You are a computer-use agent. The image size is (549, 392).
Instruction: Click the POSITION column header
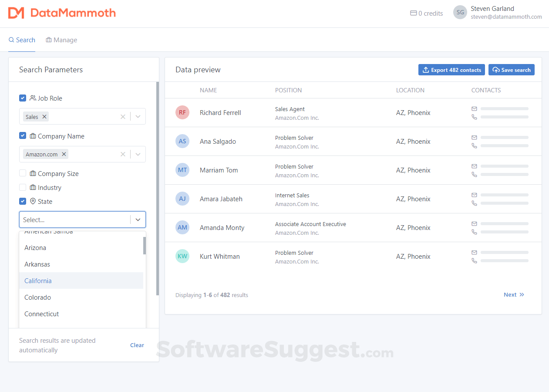tap(288, 90)
